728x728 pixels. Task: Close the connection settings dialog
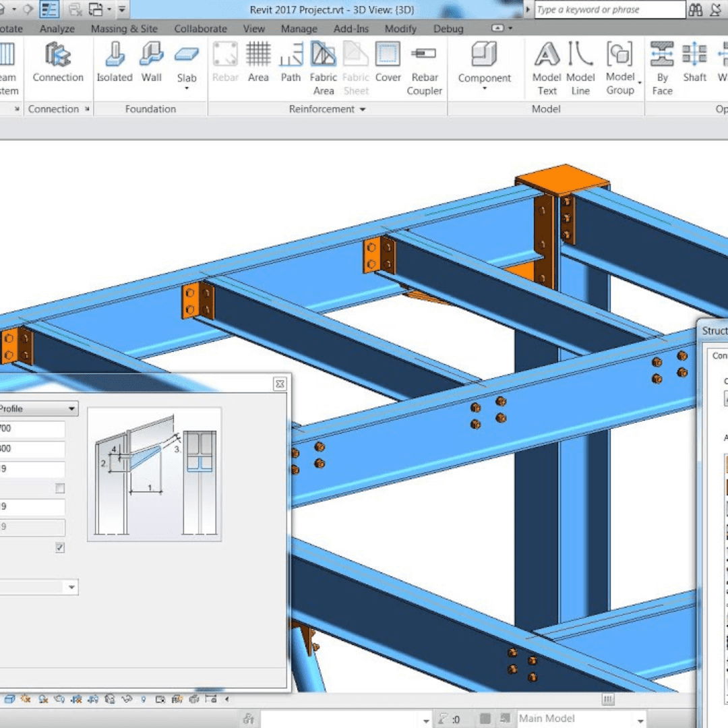coord(280,384)
